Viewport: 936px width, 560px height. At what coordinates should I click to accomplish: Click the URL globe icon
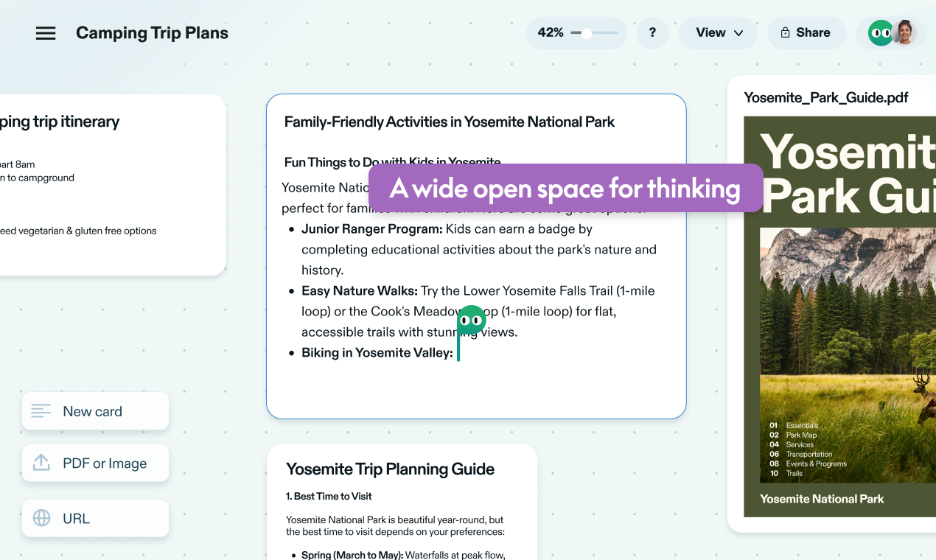pos(41,518)
